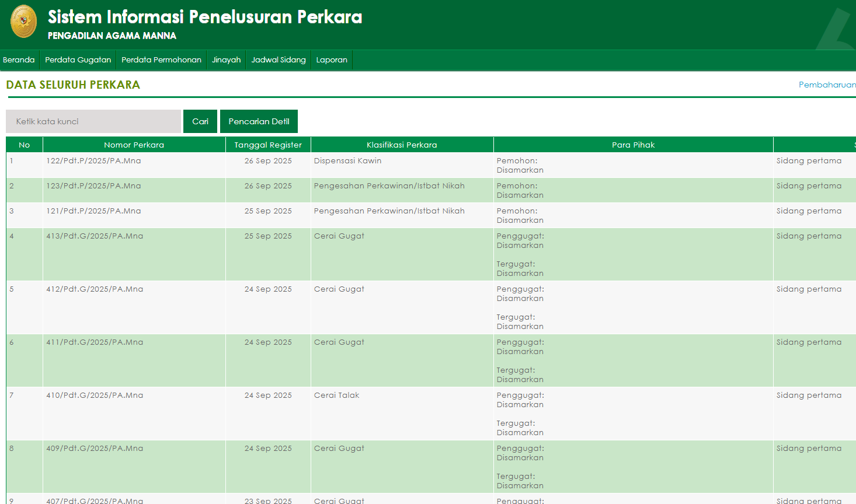Open case 413/Pdt.G/2025/PA.Mna

pos(95,236)
